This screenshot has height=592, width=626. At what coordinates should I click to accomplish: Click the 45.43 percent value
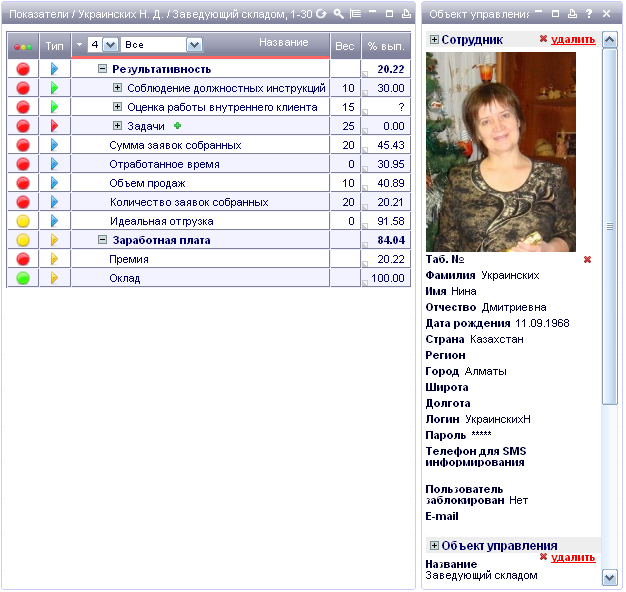click(x=391, y=145)
